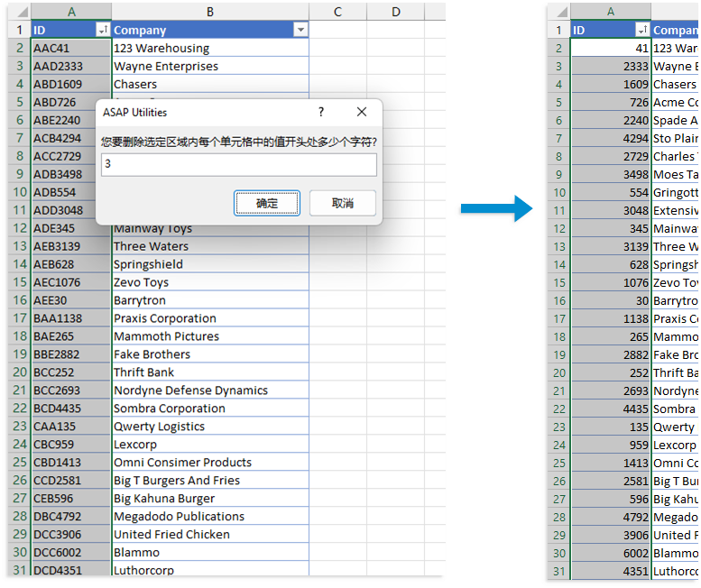The width and height of the screenshot is (701, 588).
Task: Click cell 6002 in right sheet
Action: (x=611, y=553)
